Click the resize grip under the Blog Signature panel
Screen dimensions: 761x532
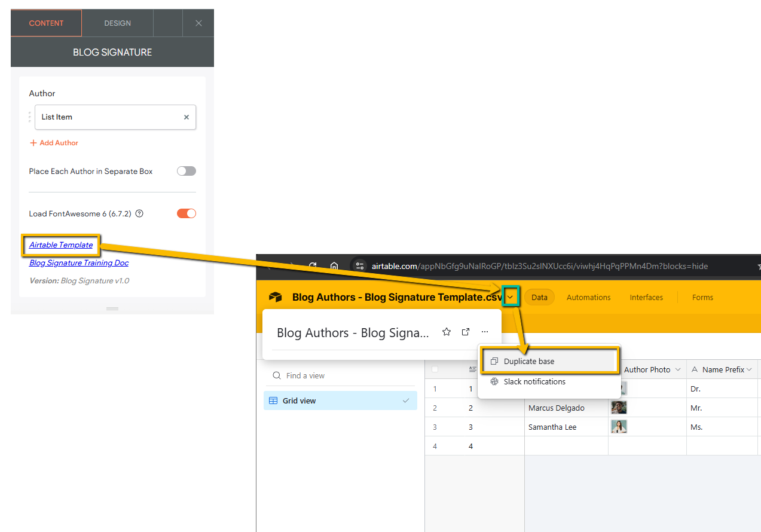[x=112, y=308]
